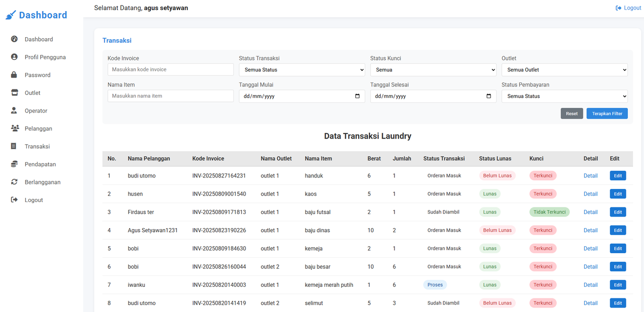The image size is (644, 312).
Task: Open Detail for INV-20250827164231
Action: tap(591, 176)
